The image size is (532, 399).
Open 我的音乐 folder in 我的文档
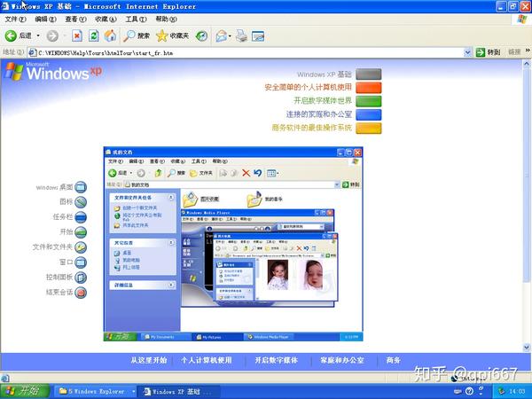pyautogui.click(x=264, y=199)
